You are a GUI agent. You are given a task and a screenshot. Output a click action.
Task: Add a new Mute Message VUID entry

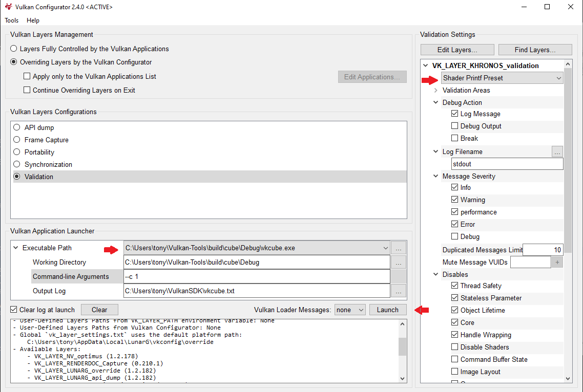coord(557,262)
